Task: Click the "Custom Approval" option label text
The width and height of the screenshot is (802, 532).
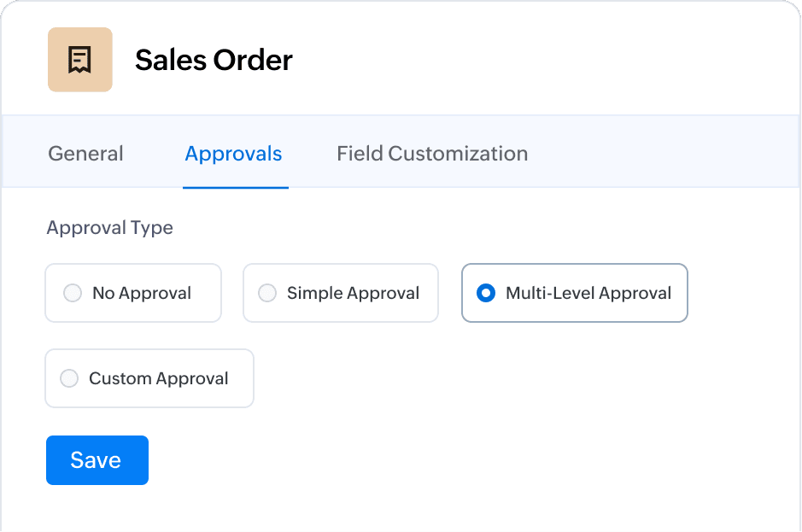Action: [159, 378]
